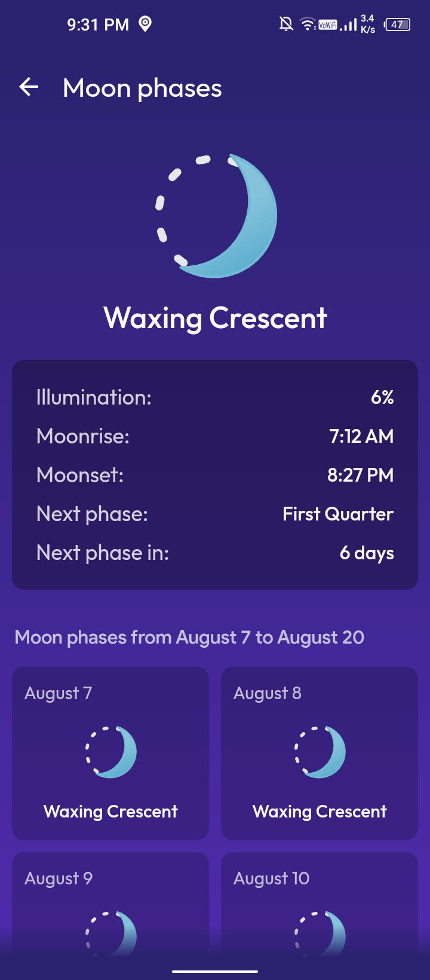Tap the Illumination 6% row
This screenshot has height=980, width=430.
(215, 397)
